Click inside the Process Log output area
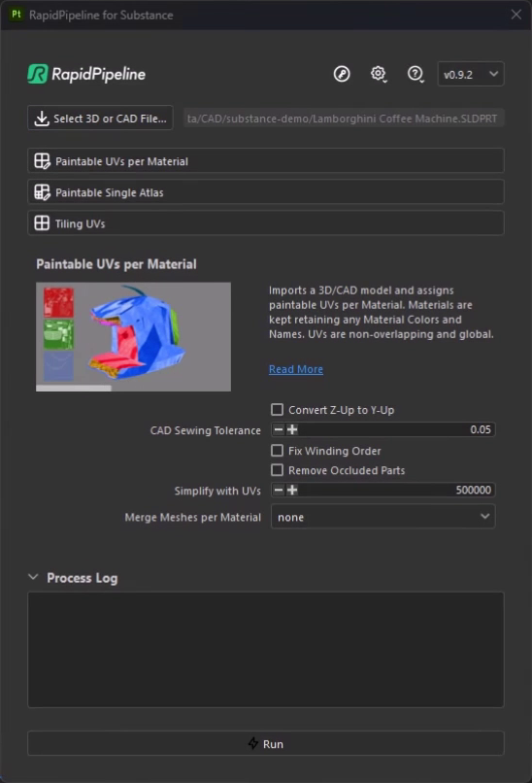532x783 pixels. 265,650
